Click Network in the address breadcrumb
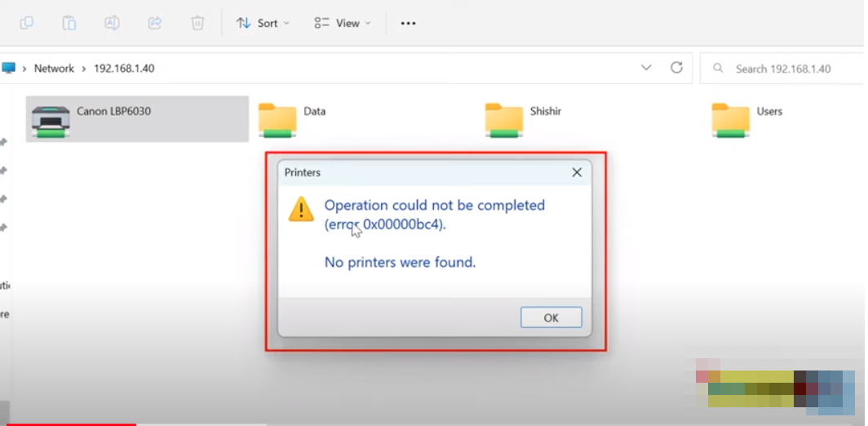Screen dimensions: 868x426 click(x=54, y=69)
